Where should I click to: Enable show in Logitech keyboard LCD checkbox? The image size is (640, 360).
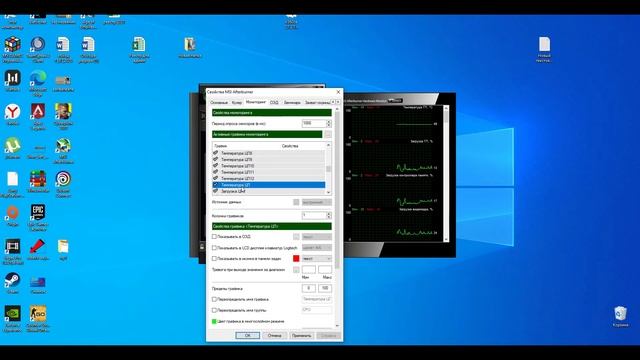pos(214,248)
